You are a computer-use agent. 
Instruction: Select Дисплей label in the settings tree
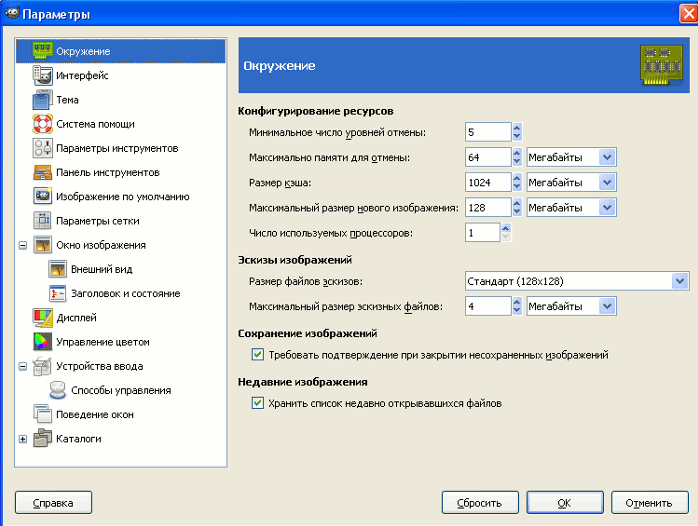tap(77, 317)
